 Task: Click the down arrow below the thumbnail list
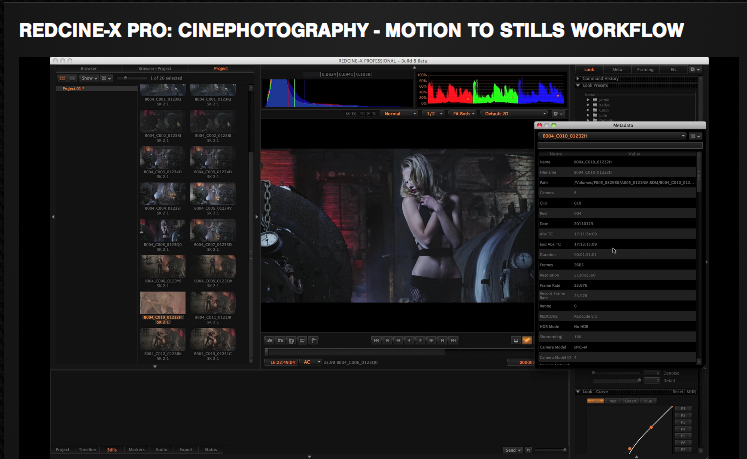click(155, 367)
